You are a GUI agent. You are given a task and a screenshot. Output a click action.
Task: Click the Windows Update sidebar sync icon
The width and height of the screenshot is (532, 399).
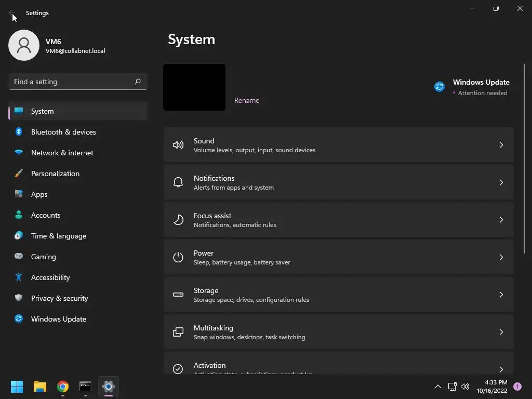(x=19, y=318)
